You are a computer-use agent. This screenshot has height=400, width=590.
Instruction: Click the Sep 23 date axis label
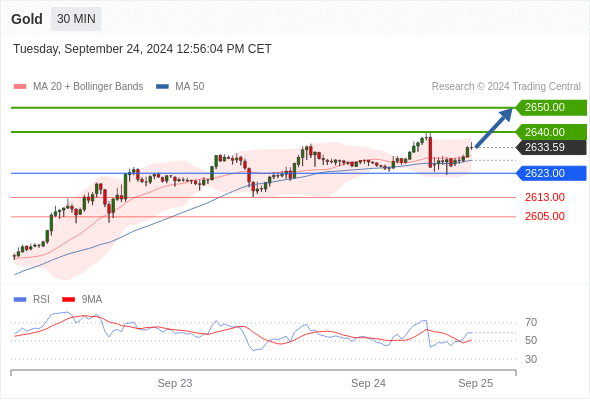tap(175, 383)
